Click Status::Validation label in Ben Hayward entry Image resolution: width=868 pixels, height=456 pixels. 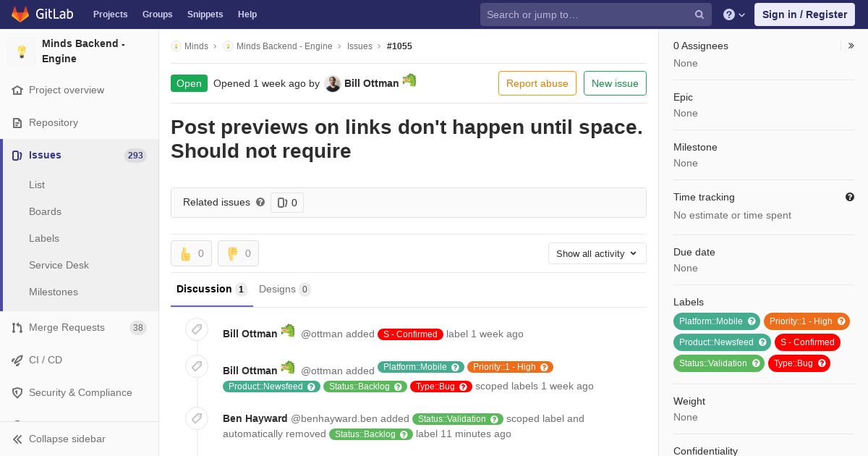(458, 419)
